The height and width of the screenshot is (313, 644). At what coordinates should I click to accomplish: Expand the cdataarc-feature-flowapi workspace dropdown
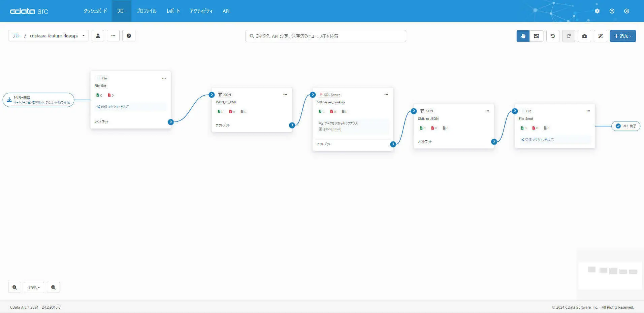[x=83, y=36]
